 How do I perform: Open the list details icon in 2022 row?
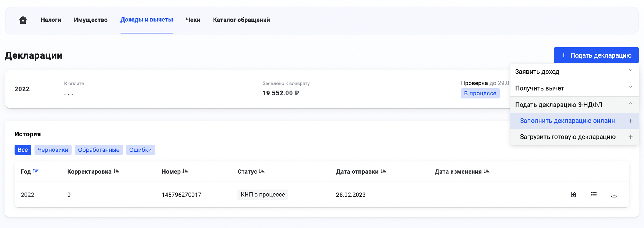pyautogui.click(x=594, y=195)
